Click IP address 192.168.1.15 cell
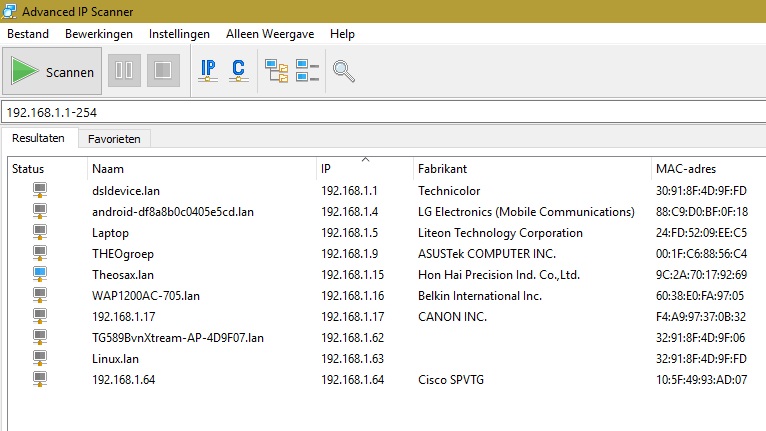This screenshot has height=431, width=766. tap(352, 275)
